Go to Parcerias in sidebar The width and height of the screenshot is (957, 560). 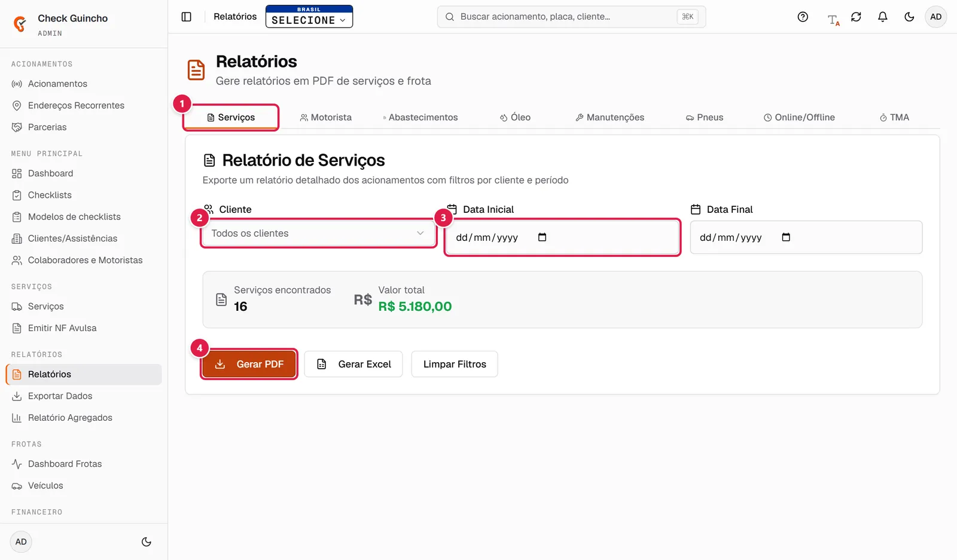[x=84, y=127]
